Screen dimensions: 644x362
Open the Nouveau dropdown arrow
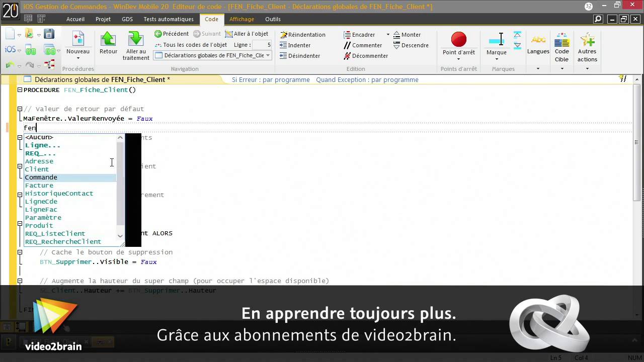pos(78,59)
